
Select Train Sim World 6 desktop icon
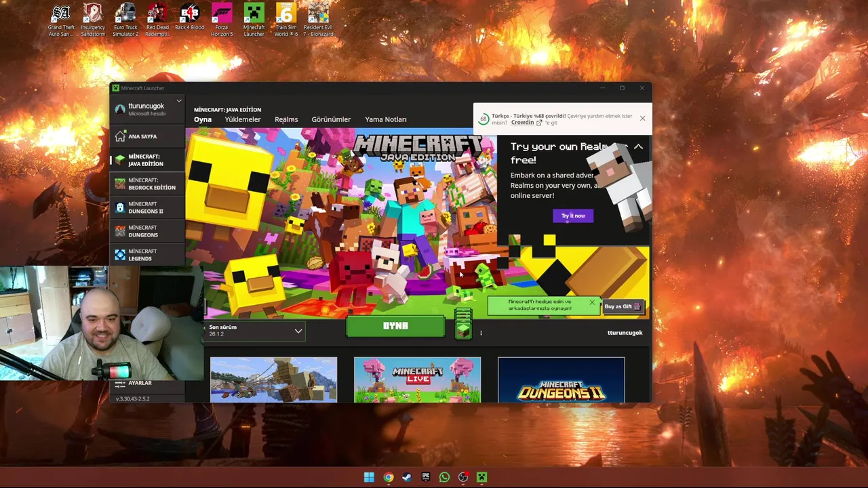tap(286, 20)
